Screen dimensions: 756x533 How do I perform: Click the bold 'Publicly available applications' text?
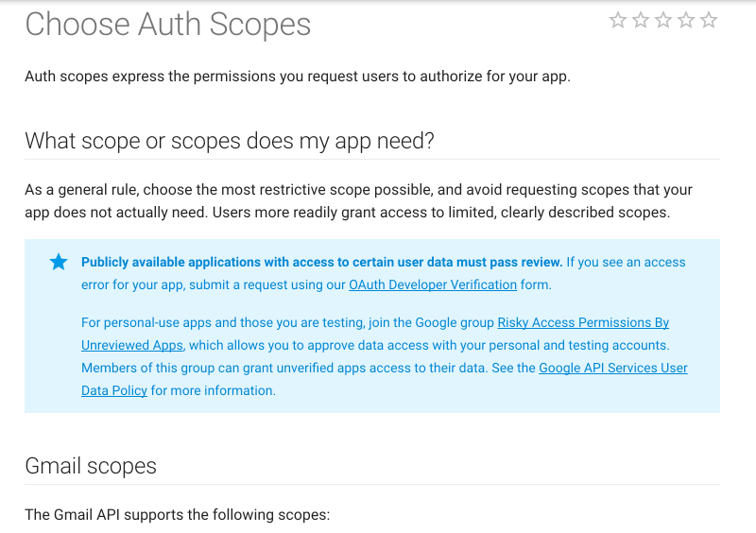coord(321,262)
